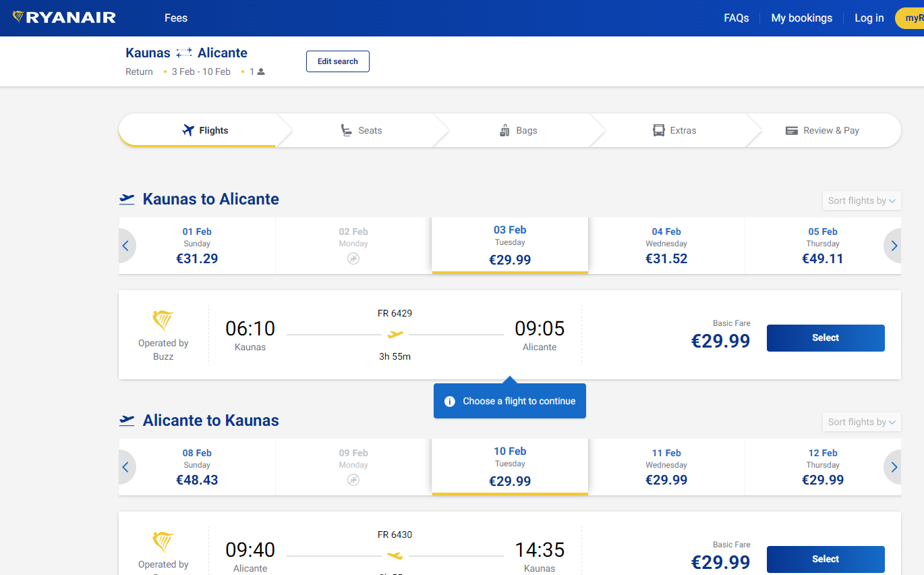Click the plane icon on the Flights tab
924x575 pixels.
(x=185, y=130)
